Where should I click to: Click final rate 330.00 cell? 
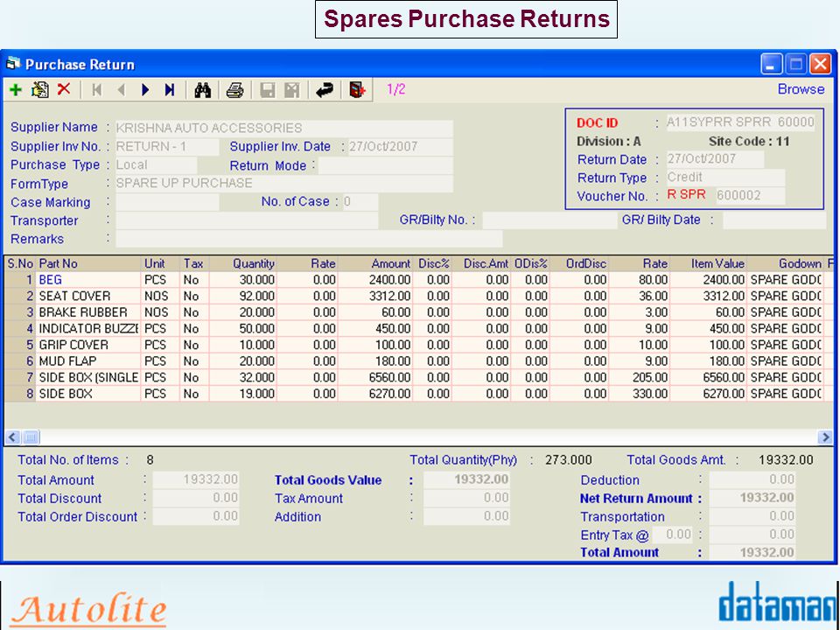pyautogui.click(x=639, y=394)
